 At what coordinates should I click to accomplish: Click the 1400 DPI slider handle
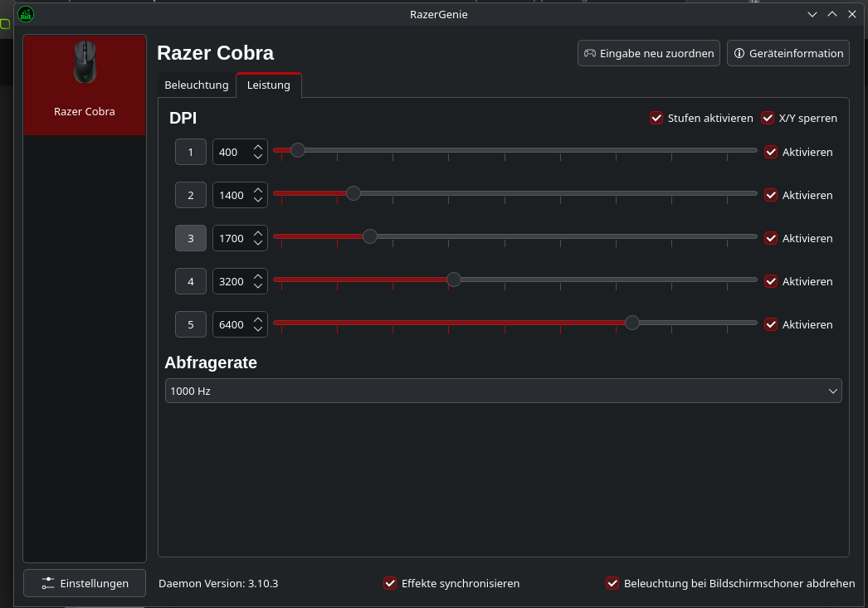click(x=354, y=193)
